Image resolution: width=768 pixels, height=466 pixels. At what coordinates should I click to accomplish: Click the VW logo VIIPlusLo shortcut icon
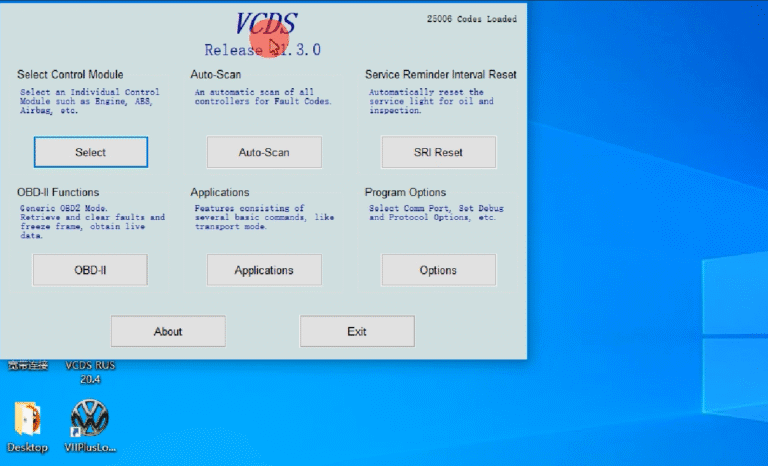pyautogui.click(x=90, y=418)
